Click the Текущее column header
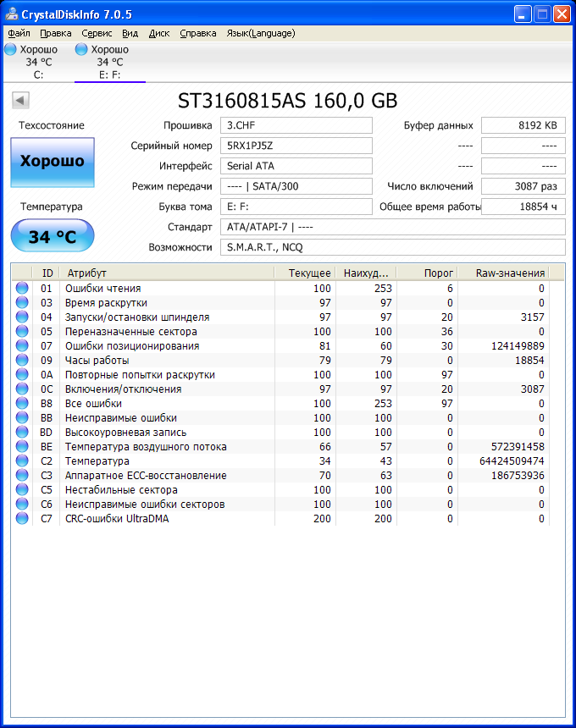This screenshot has width=576, height=728. pos(309,273)
